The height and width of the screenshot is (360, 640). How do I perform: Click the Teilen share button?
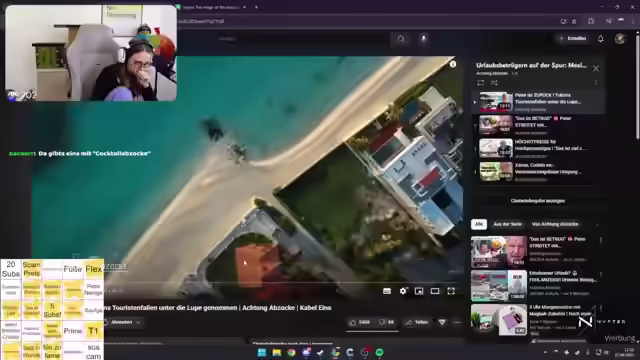[417, 322]
